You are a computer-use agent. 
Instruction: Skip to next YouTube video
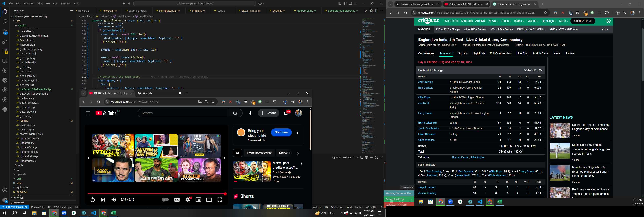click(x=103, y=200)
